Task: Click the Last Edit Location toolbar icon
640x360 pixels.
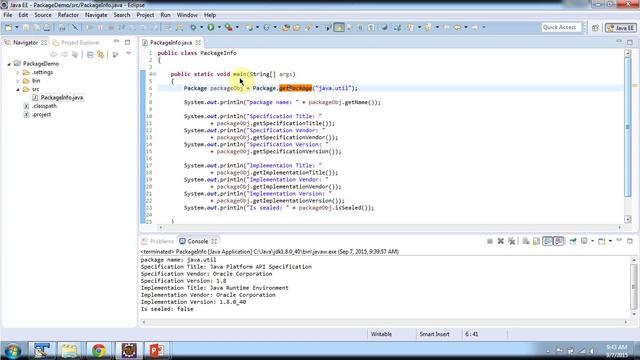Action: (446, 27)
